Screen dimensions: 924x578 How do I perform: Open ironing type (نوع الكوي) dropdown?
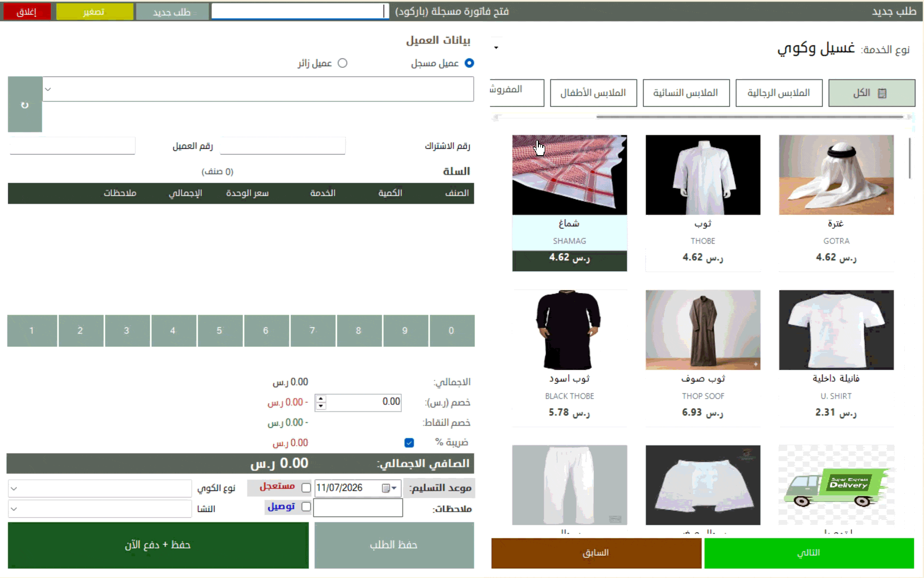(x=14, y=489)
